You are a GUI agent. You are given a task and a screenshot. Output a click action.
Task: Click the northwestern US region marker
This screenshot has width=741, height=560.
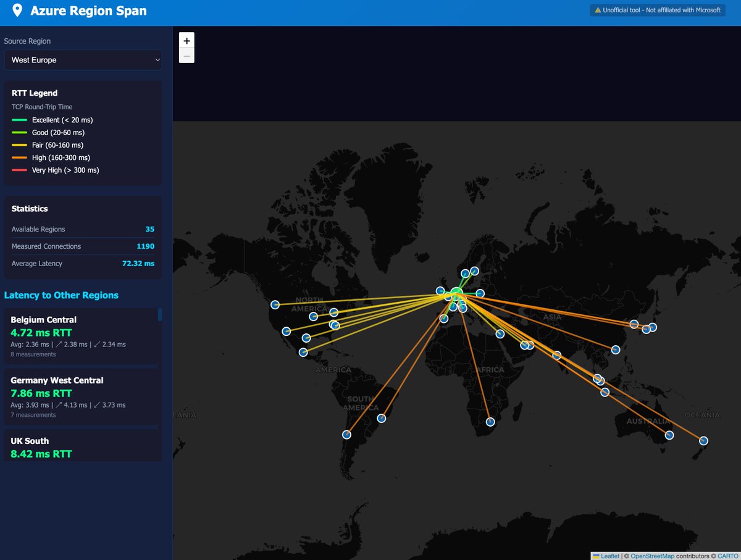click(275, 304)
